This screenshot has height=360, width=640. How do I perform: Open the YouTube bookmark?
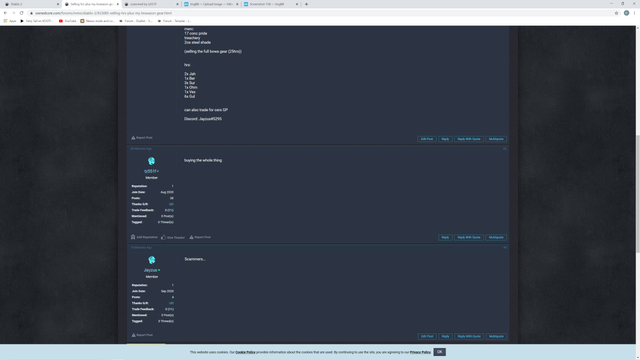click(67, 21)
